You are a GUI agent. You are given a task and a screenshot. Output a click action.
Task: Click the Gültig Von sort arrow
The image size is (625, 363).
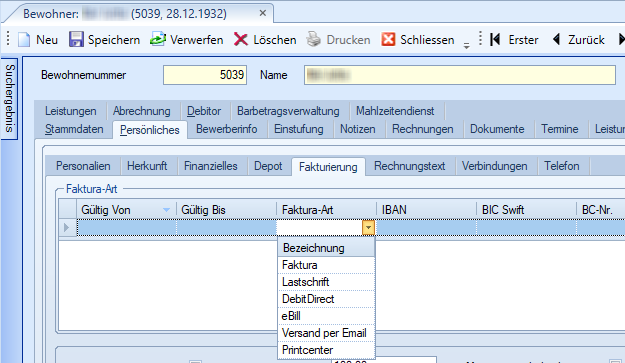pyautogui.click(x=167, y=210)
